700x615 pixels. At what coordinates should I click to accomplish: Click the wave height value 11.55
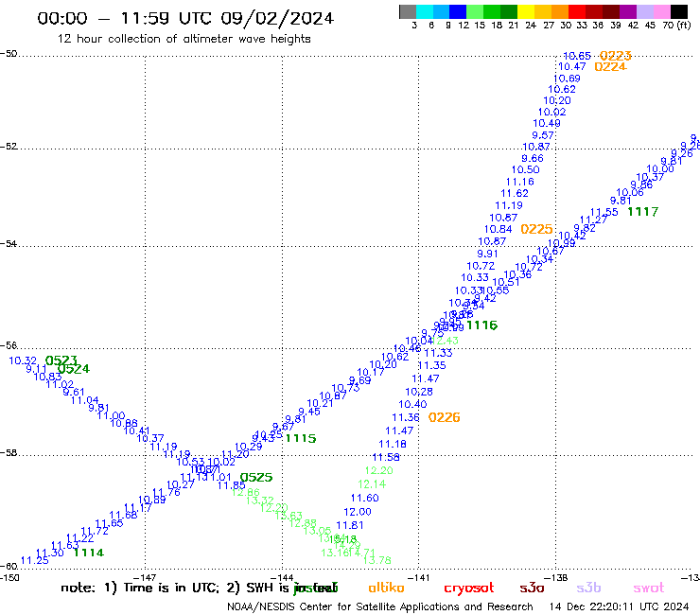point(604,212)
